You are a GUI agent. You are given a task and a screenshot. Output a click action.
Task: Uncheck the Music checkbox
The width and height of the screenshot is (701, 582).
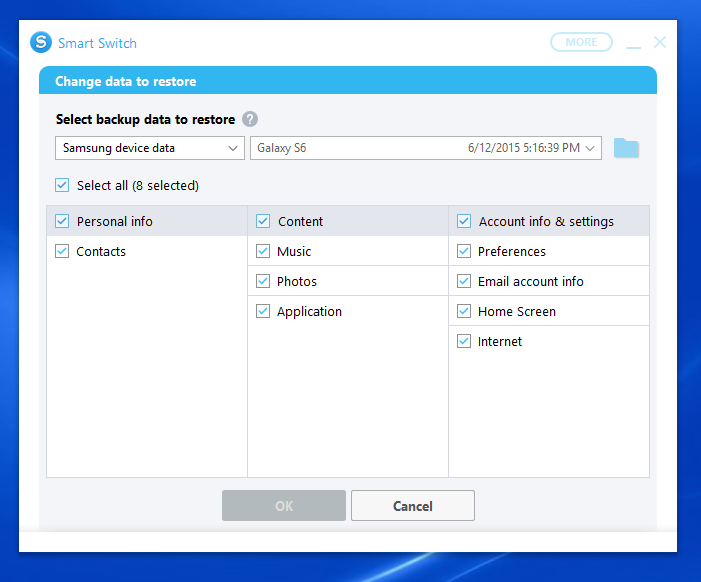[x=263, y=251]
